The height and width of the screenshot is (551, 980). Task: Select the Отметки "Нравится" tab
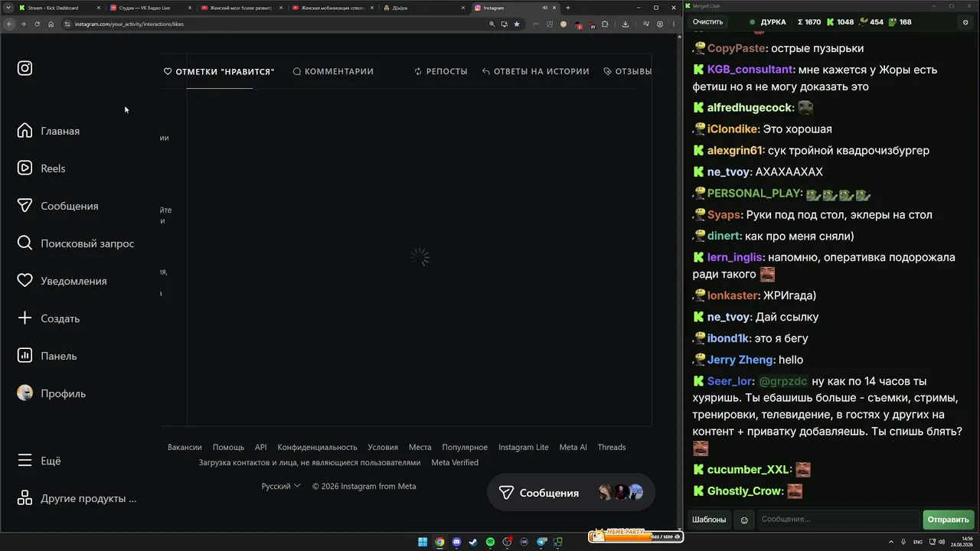pos(219,71)
